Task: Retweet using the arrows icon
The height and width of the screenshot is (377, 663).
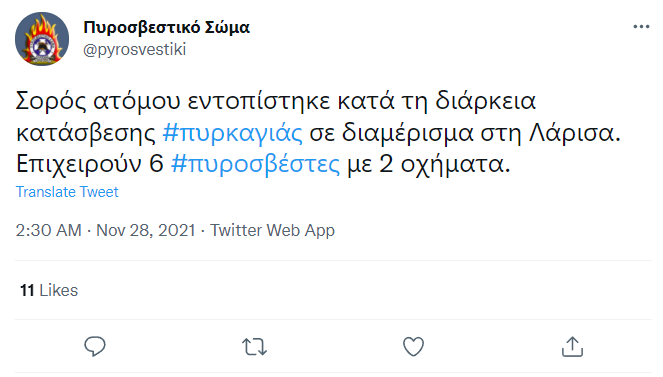Action: point(254,347)
